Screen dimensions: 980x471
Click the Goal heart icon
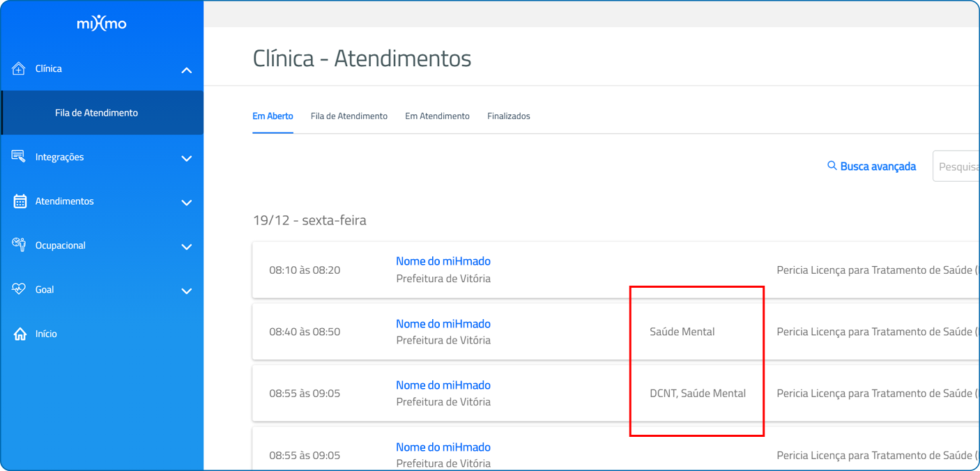[x=19, y=289]
